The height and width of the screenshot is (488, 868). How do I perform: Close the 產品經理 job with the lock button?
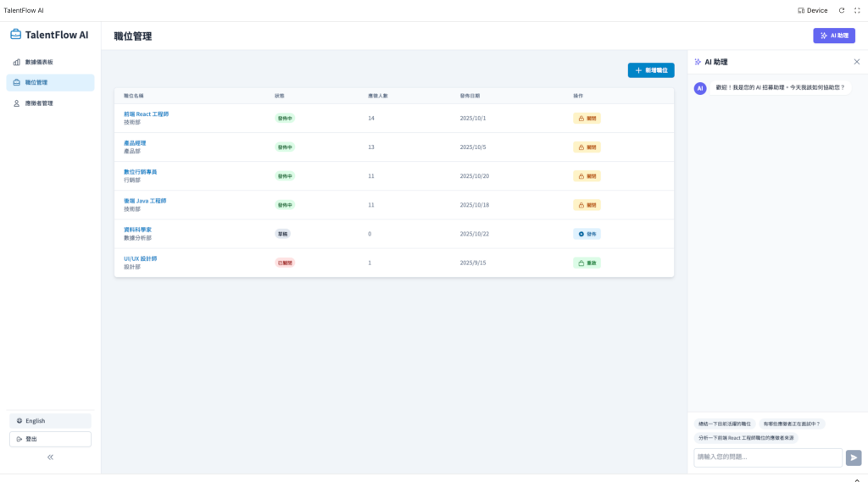tap(587, 147)
